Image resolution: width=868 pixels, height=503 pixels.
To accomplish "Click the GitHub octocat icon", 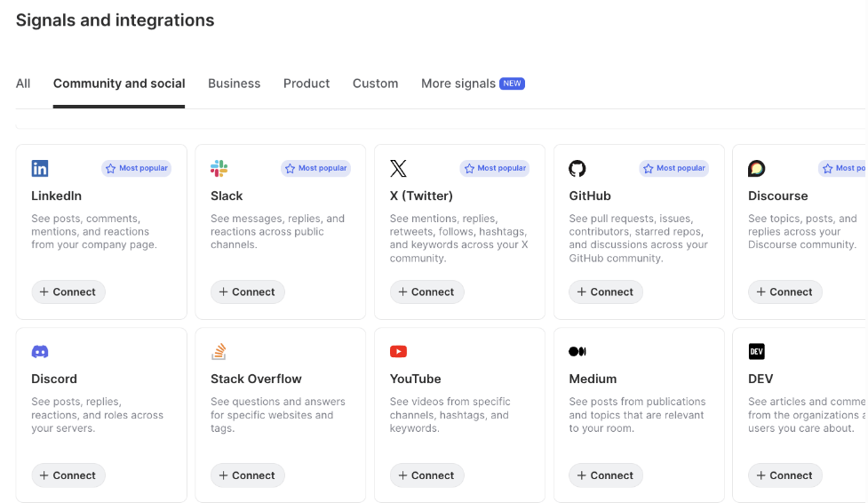I will point(577,168).
